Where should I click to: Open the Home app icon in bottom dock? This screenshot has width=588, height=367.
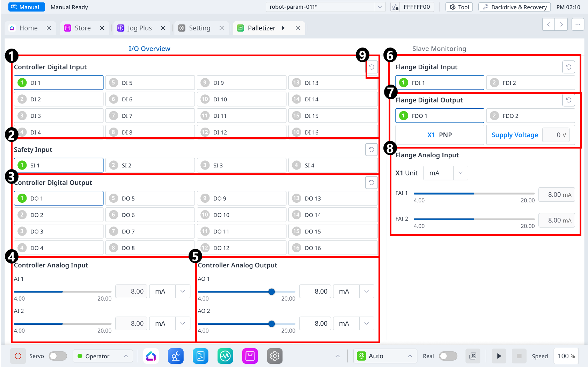pyautogui.click(x=151, y=356)
